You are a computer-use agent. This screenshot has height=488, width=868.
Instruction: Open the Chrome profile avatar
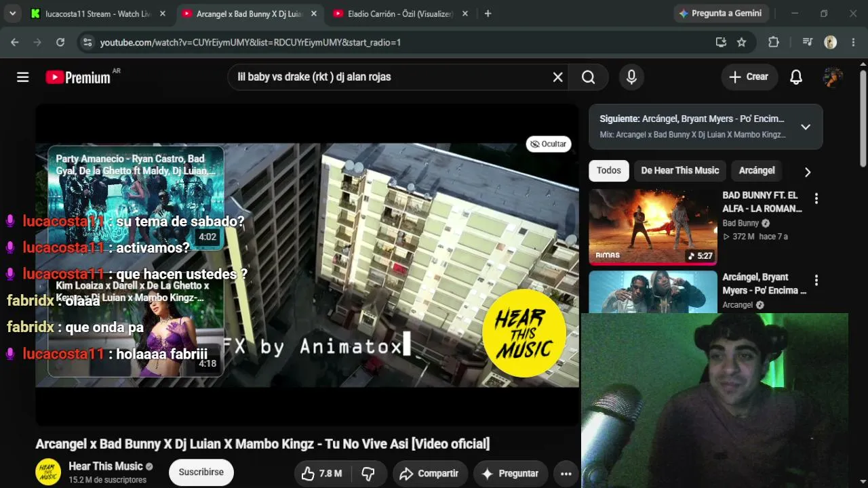830,42
